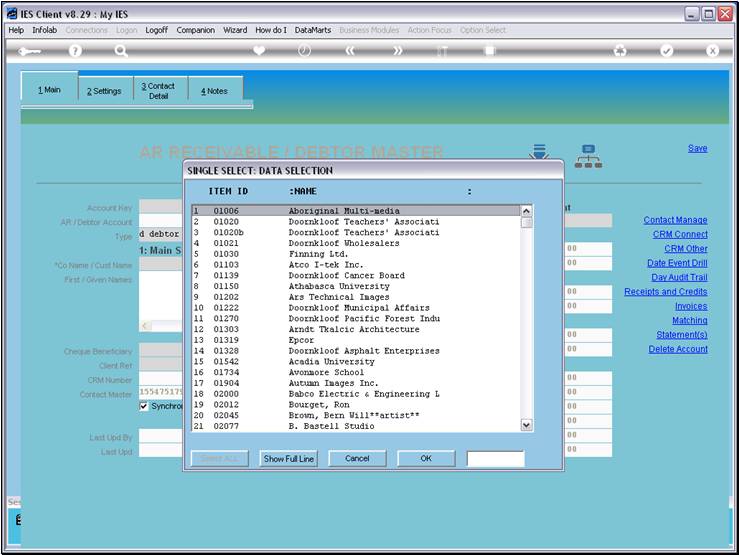739x555 pixels.
Task: Open the Wizard menu
Action: tap(235, 30)
